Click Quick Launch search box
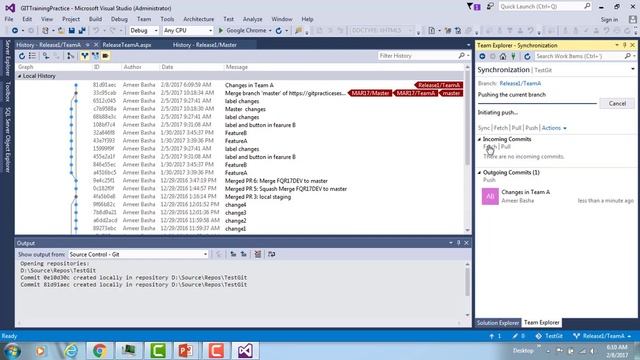The image size is (640, 360). [545, 7]
